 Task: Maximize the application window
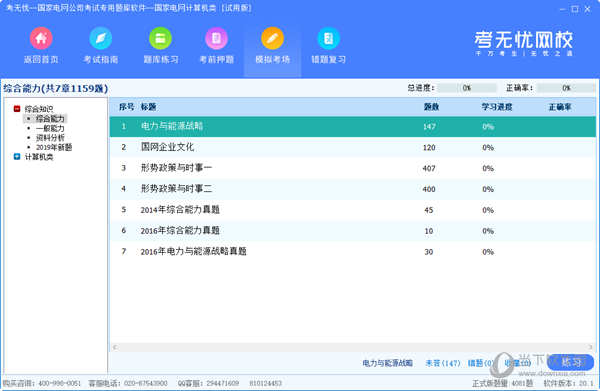point(575,9)
